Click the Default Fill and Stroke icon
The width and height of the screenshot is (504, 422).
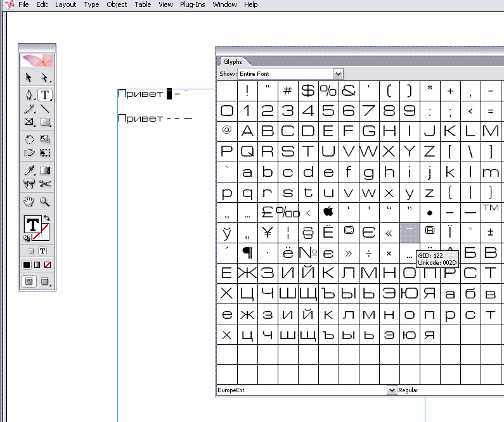(x=27, y=238)
